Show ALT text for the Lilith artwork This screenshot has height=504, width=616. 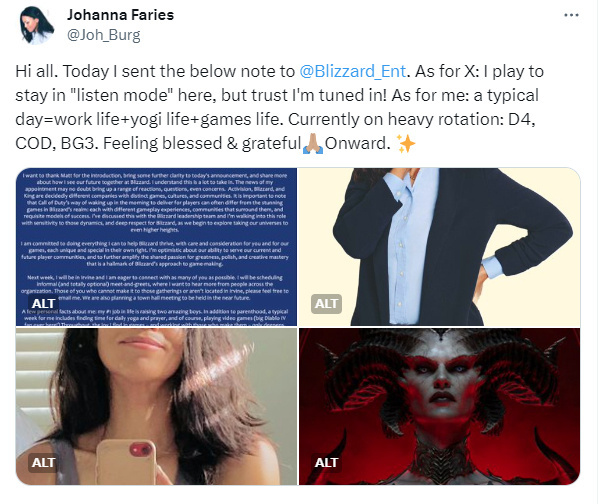326,462
